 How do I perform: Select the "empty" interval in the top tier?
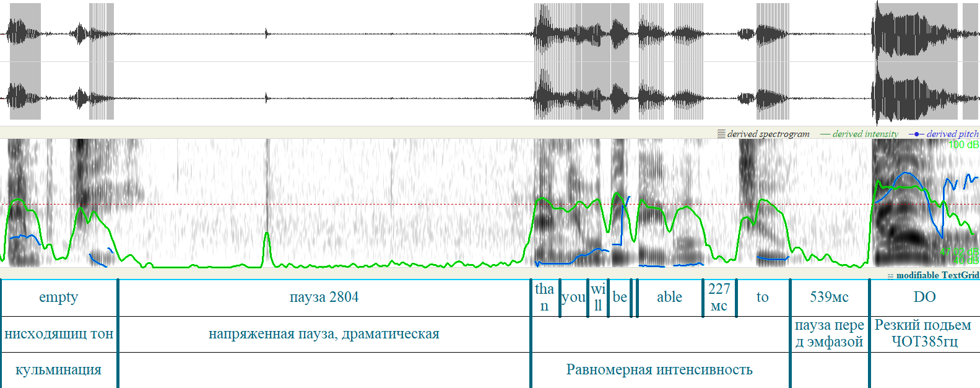point(59,298)
